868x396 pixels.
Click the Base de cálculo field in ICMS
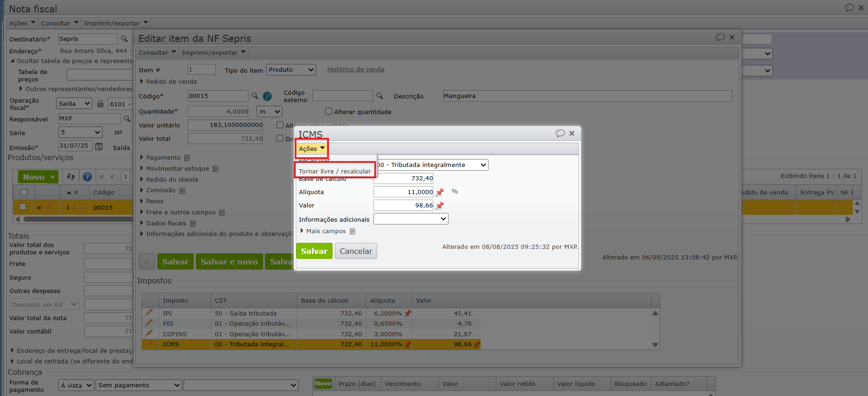[x=403, y=178]
